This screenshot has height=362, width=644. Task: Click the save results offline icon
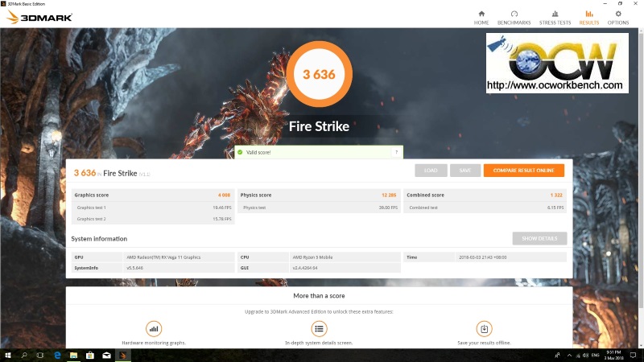tap(484, 329)
